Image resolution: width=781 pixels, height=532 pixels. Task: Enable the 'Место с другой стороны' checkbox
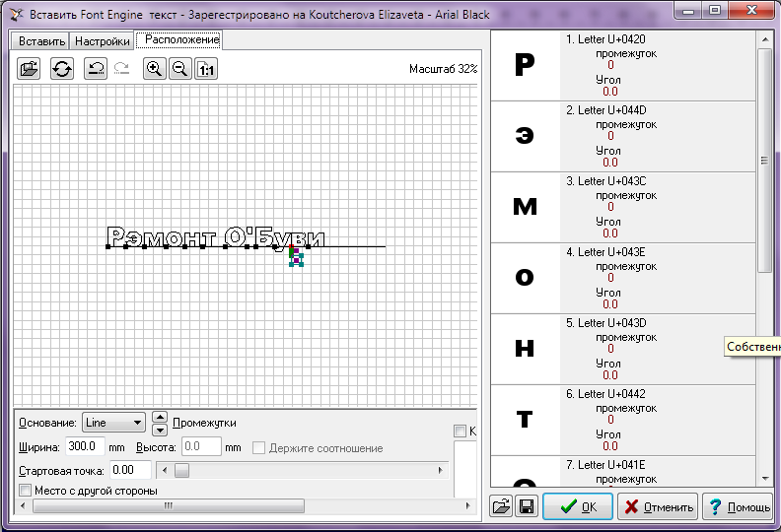[26, 491]
